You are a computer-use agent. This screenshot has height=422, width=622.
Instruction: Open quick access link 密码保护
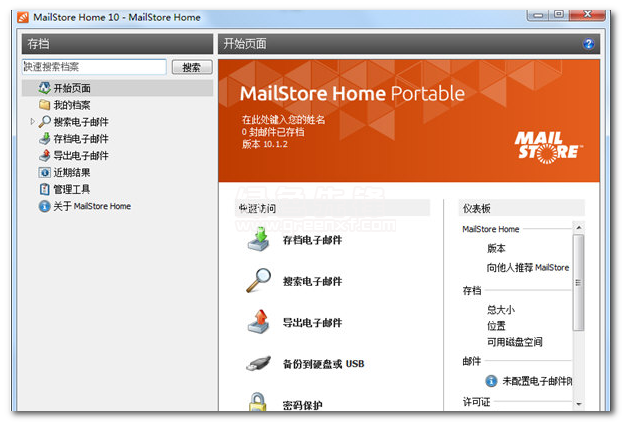pos(302,405)
